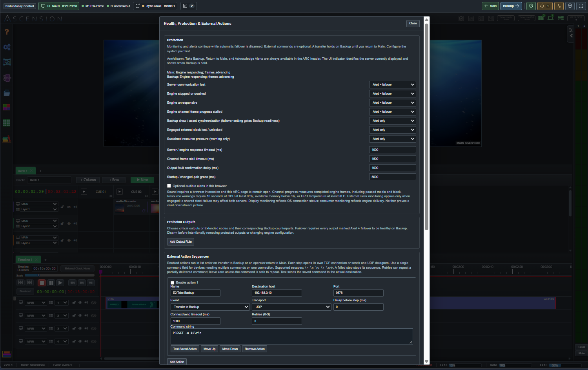Viewport: 588px width, 370px height.
Task: Click the Sync 39/39 media status indicator
Action: pos(155,6)
